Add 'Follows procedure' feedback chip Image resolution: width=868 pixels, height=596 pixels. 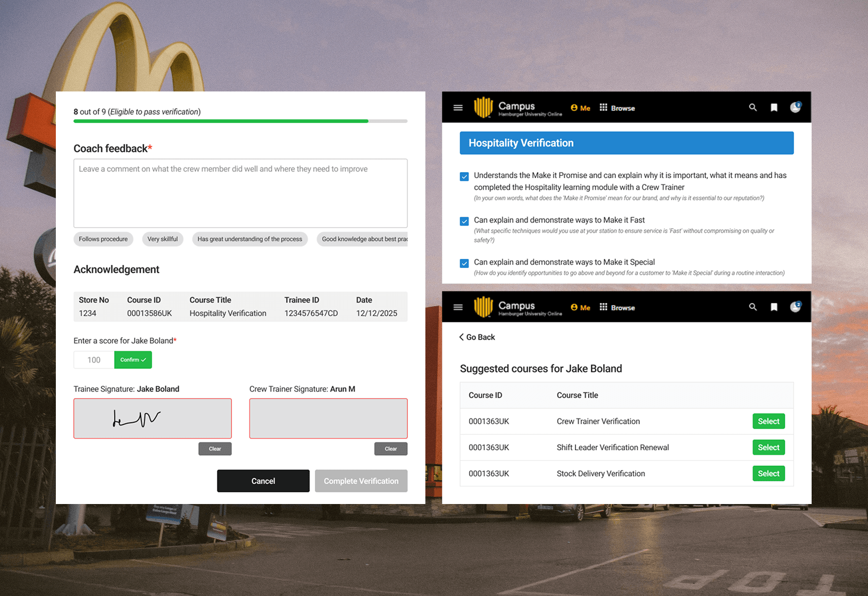(103, 239)
